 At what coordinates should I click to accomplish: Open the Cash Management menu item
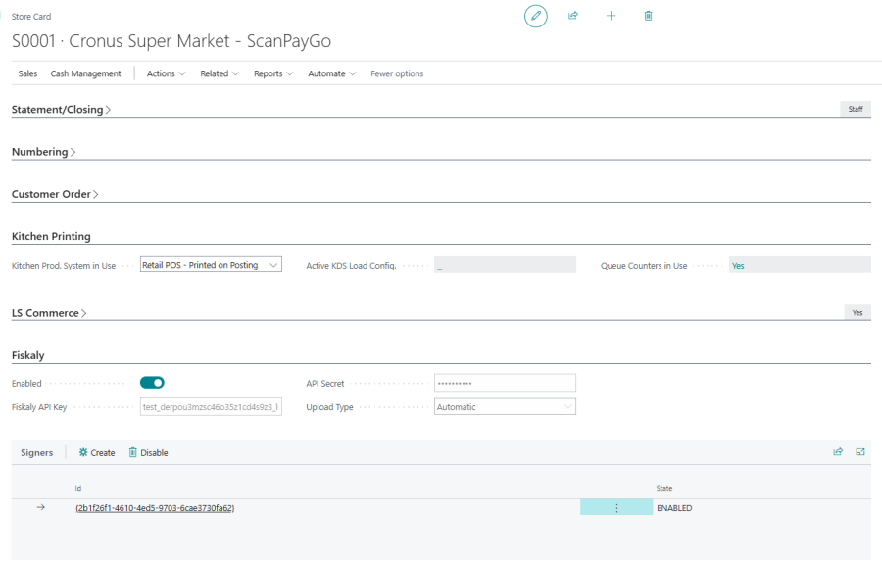point(85,73)
